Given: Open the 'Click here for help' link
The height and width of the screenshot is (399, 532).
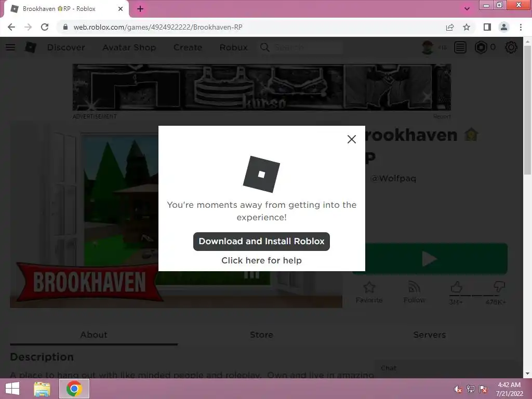Looking at the screenshot, I should coord(261,260).
